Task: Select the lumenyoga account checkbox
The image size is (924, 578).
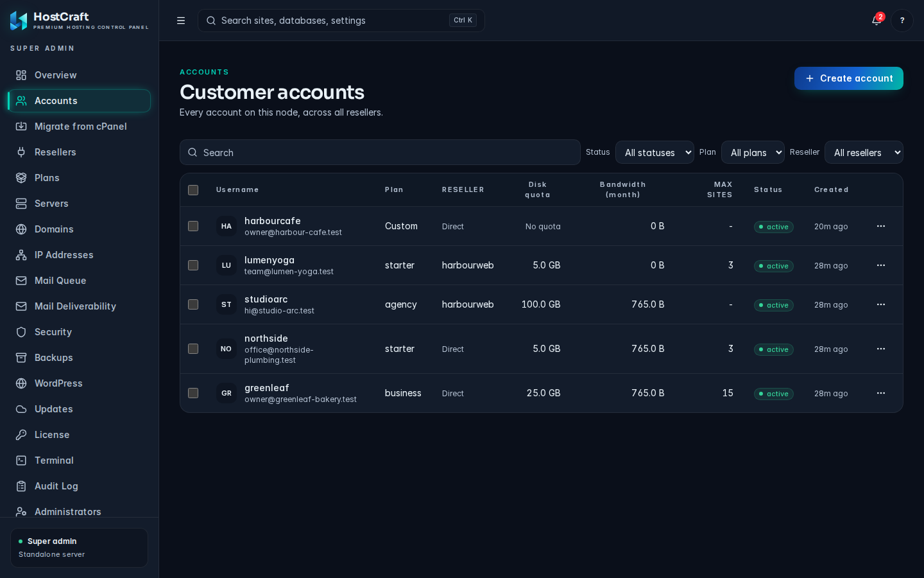Action: [193, 265]
